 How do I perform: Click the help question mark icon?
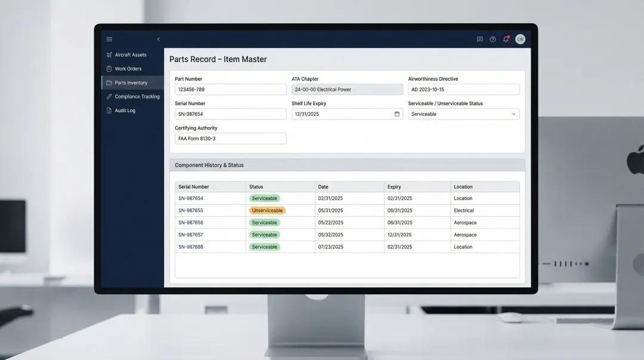tap(493, 39)
